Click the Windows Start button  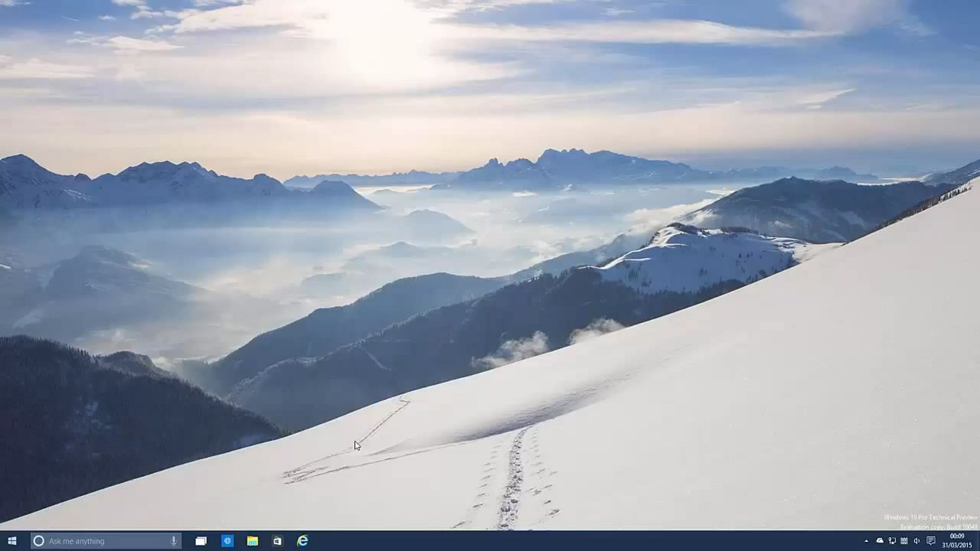(11, 541)
